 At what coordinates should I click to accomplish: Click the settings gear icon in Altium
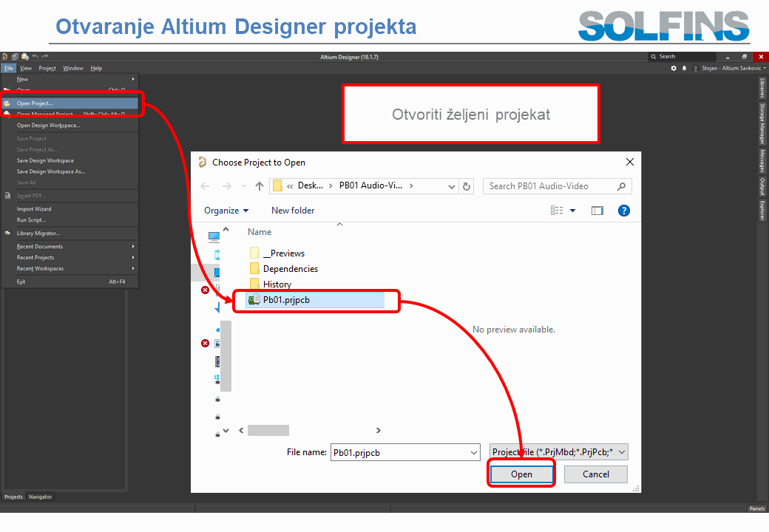pyautogui.click(x=674, y=68)
